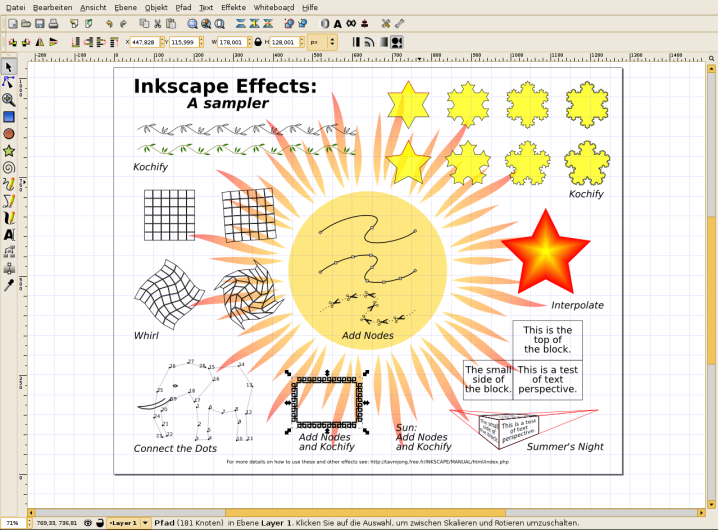
Task: Click the zoom percentage stepper
Action: pyautogui.click(x=30, y=523)
